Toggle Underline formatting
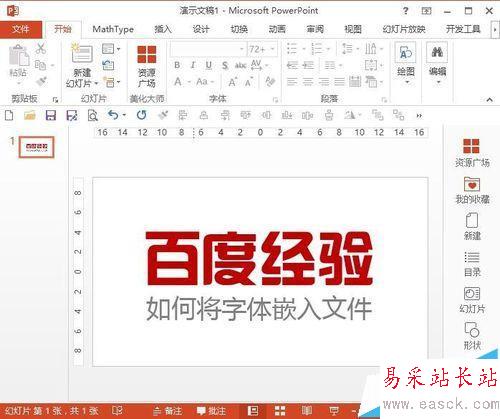This screenshot has width=500, height=419. (x=209, y=65)
